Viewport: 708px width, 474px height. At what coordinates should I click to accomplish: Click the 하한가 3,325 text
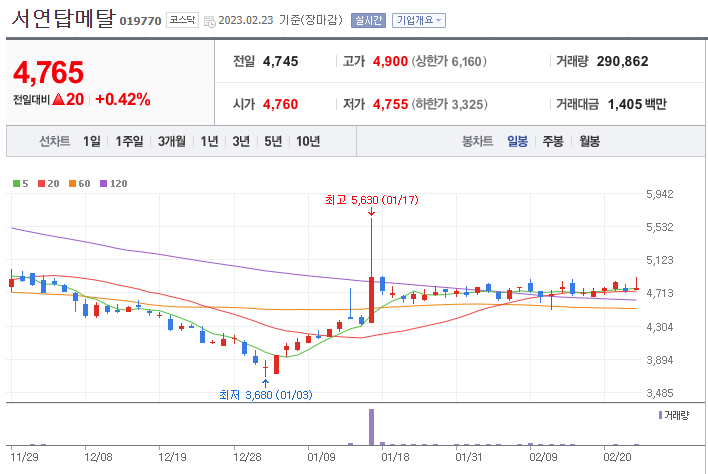coord(449,104)
